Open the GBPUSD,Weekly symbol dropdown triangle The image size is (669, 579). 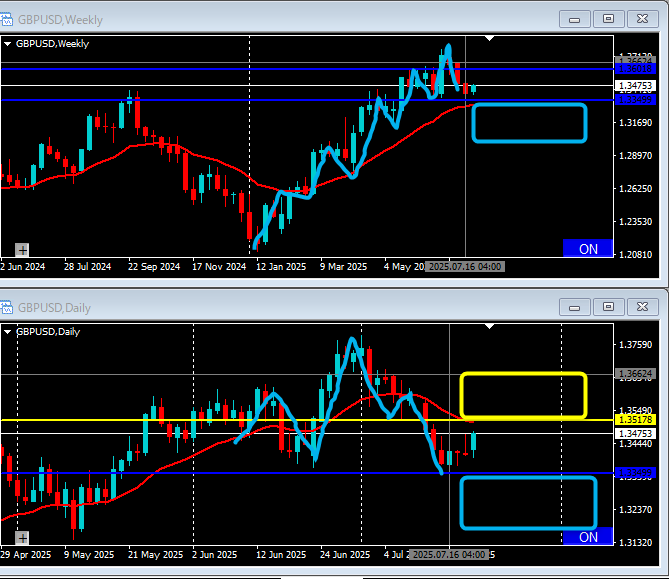[7, 44]
